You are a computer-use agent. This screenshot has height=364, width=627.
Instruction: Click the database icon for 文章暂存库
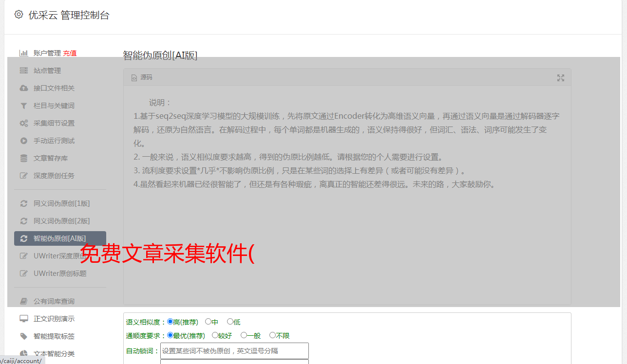pos(23,158)
